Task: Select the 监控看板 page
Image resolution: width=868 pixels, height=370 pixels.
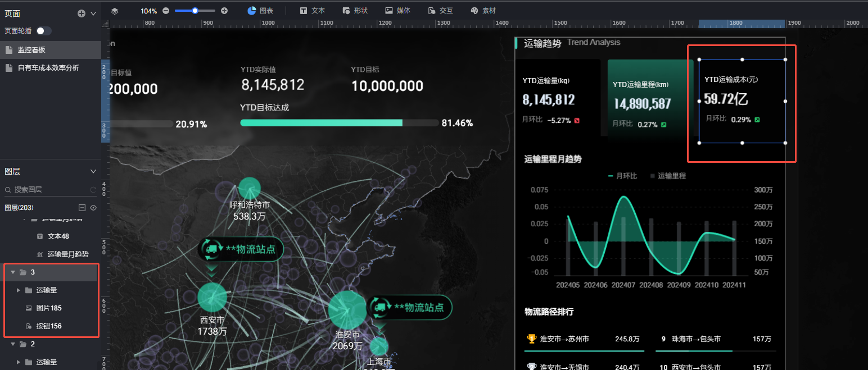Action: 31,50
